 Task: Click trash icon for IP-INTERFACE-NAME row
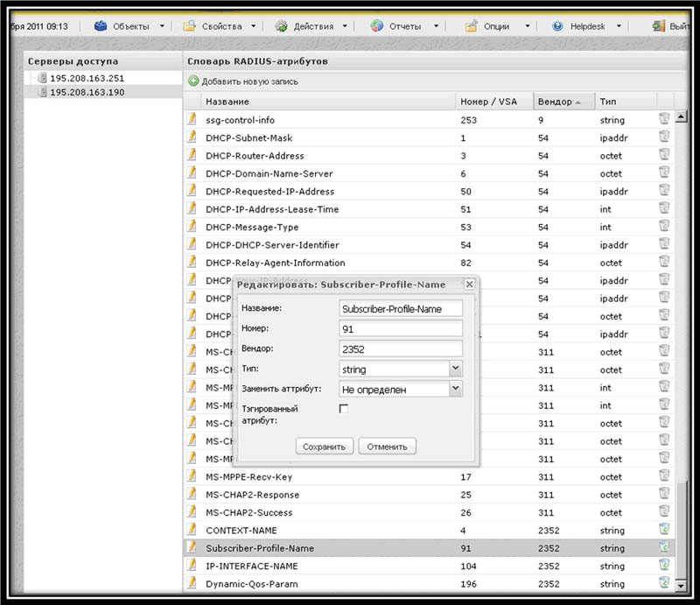[664, 566]
